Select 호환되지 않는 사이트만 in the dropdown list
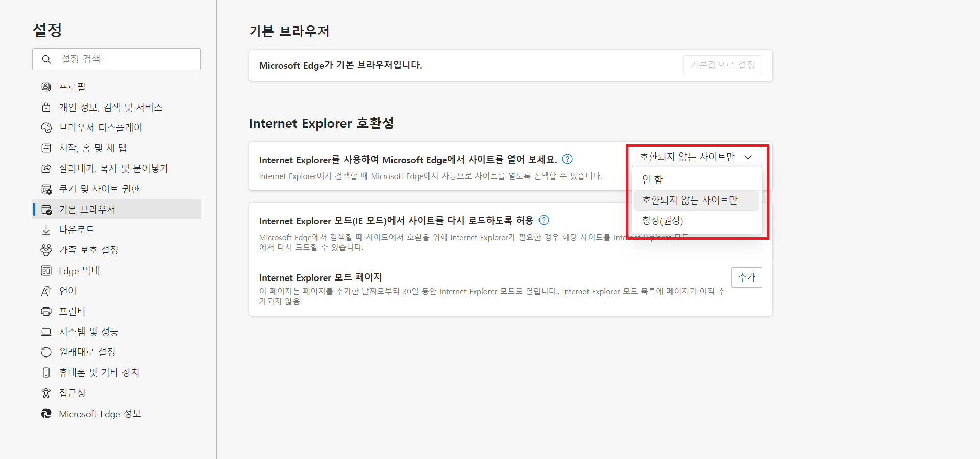The image size is (980, 459). (697, 200)
